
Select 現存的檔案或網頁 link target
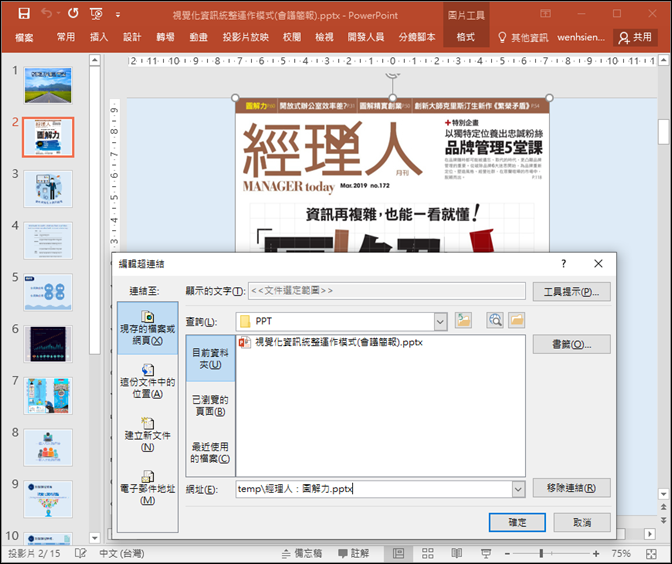pyautogui.click(x=147, y=328)
